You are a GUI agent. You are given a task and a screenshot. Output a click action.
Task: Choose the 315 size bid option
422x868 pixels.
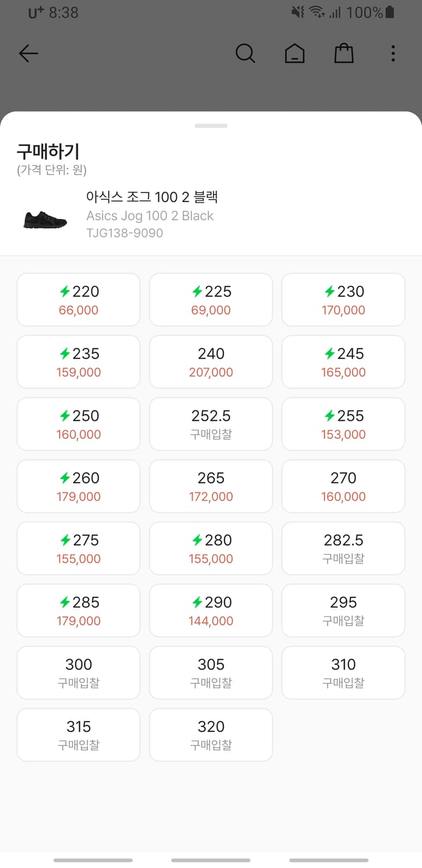click(79, 735)
